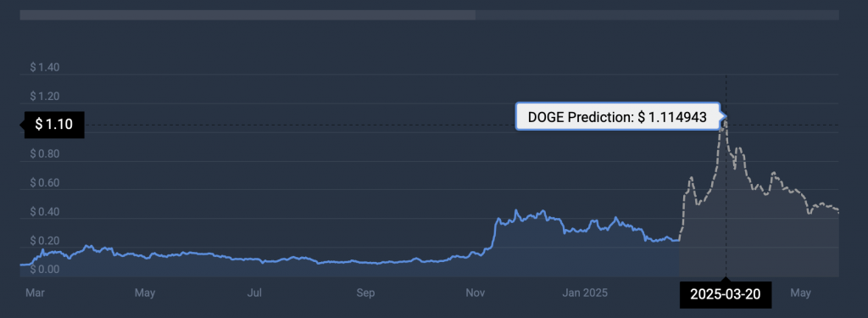Click the light scrollbar thumb above the chart
The width and height of the screenshot is (868, 318).
(248, 15)
